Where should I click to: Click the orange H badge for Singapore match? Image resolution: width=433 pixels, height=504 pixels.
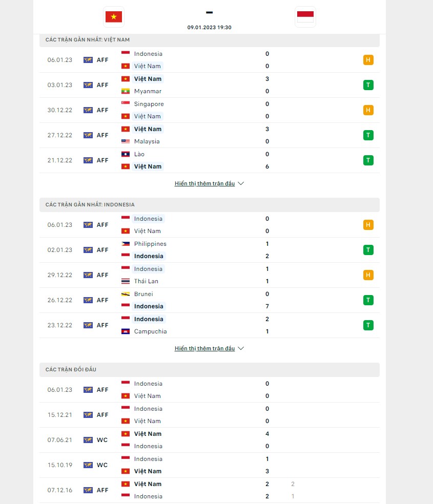[368, 110]
